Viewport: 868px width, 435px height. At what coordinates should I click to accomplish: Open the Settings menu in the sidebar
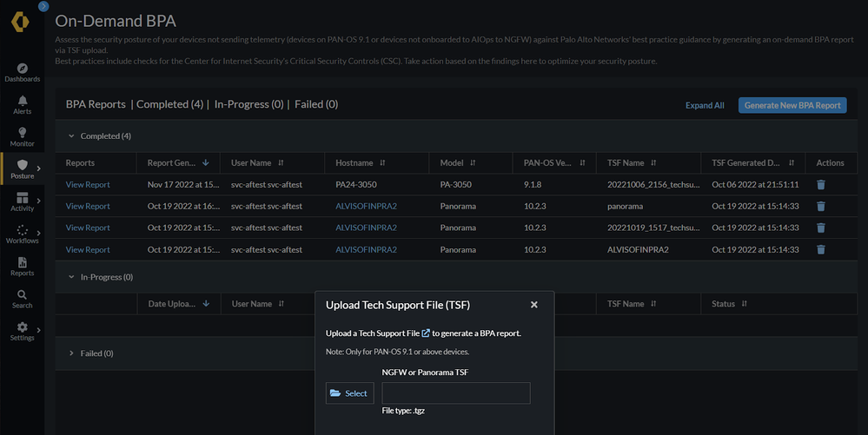(22, 331)
